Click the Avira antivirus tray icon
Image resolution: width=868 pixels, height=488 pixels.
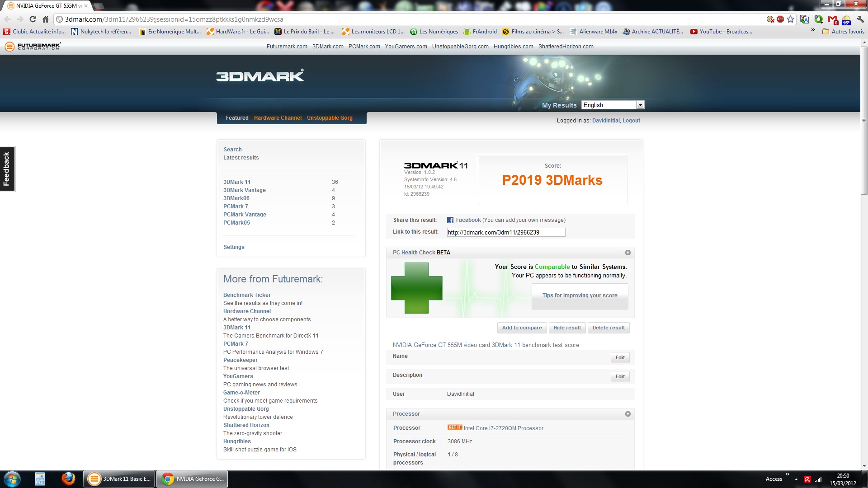(x=807, y=479)
